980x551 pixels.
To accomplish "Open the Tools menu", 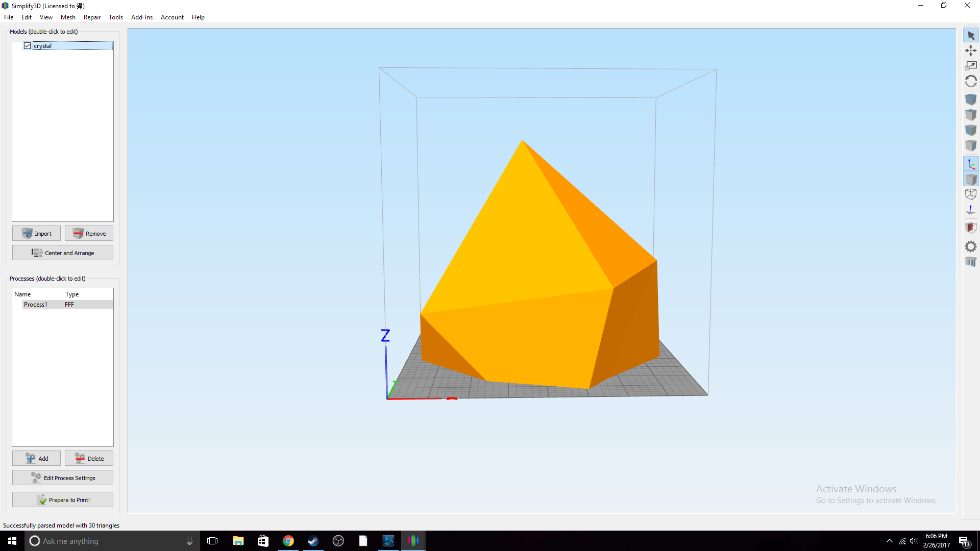I will click(x=116, y=17).
